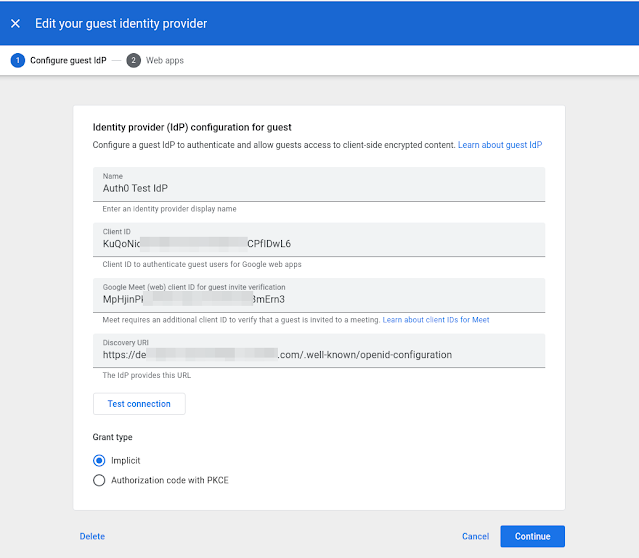Screen dimensions: 639x558
Task: Focus the Google Meet client ID field
Action: coord(318,298)
